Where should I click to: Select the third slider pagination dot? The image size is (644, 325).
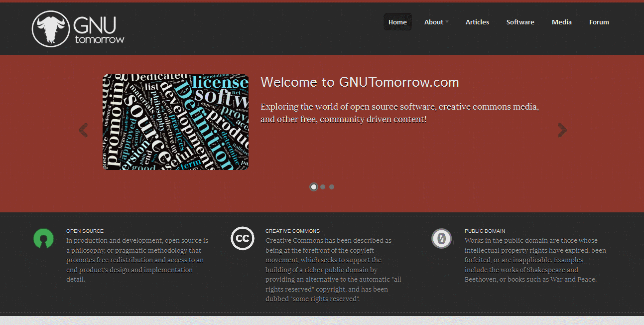tap(332, 187)
